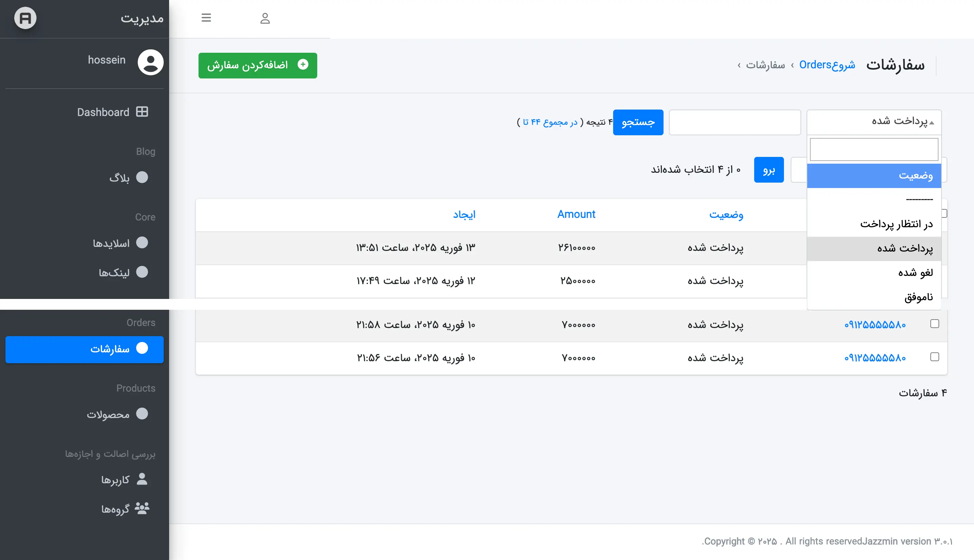
Task: Click amount ۲۵۰۰۰۰۰ cell
Action: pos(578,281)
